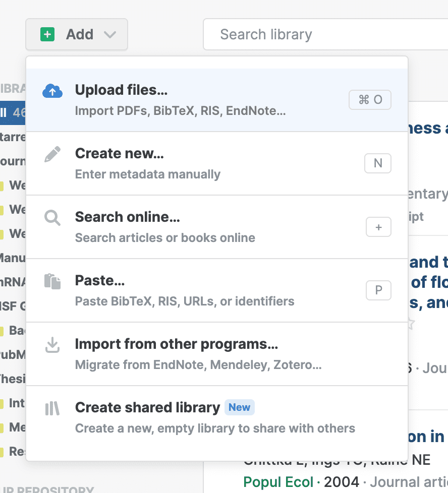Click the P shortcut key badge

[x=378, y=290]
